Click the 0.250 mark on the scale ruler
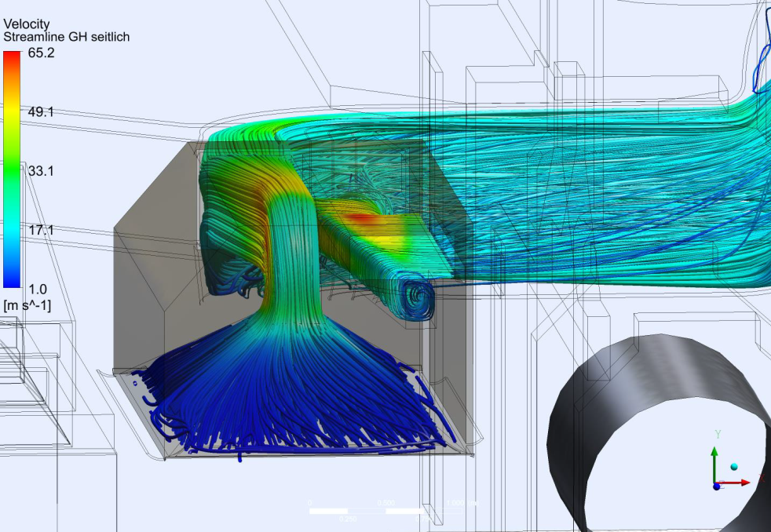 (349, 519)
